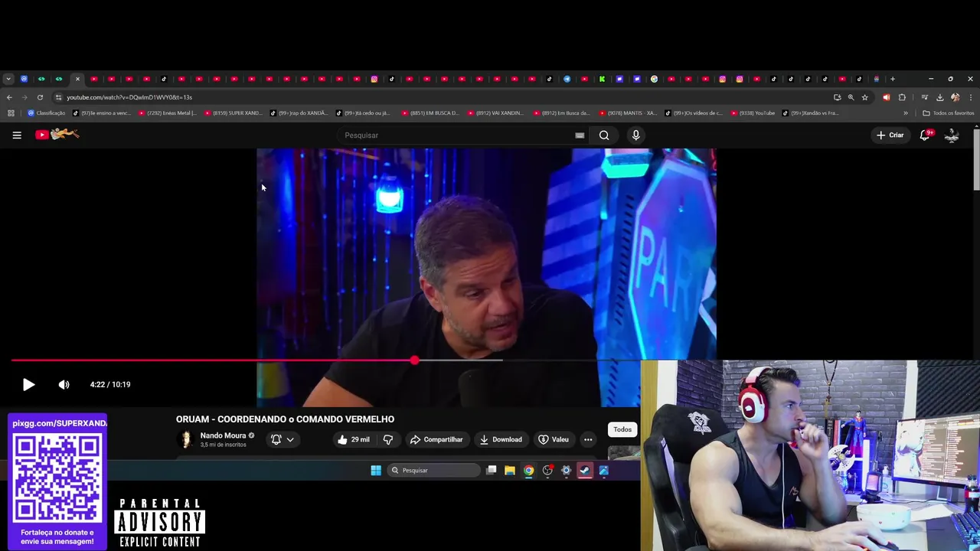
Task: Open the subscription notification bell dropdown
Action: 282,439
